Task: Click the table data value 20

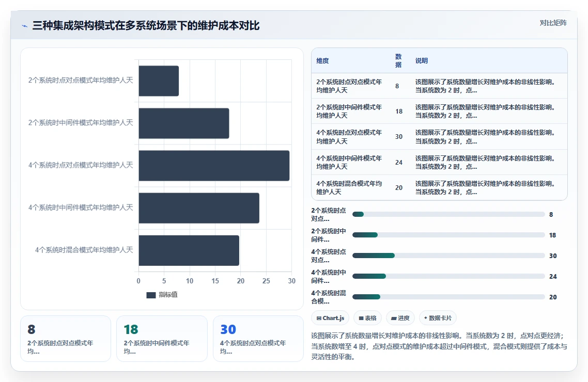Action: pos(399,187)
